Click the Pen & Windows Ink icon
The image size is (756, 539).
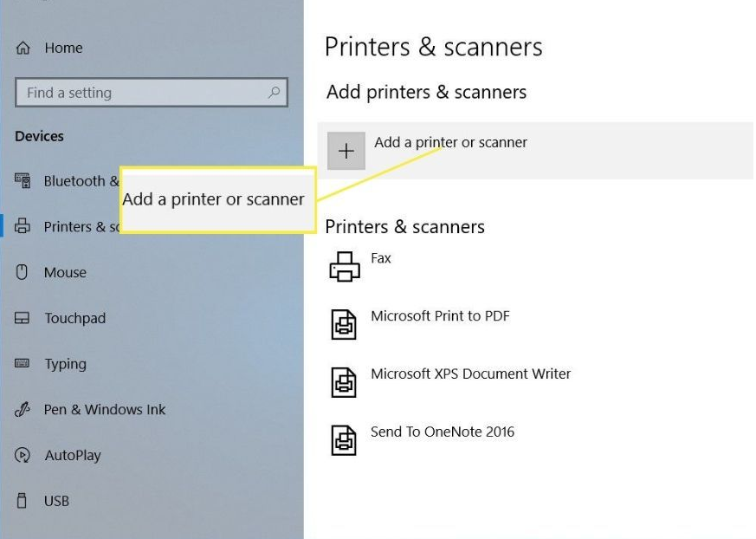[x=23, y=410]
